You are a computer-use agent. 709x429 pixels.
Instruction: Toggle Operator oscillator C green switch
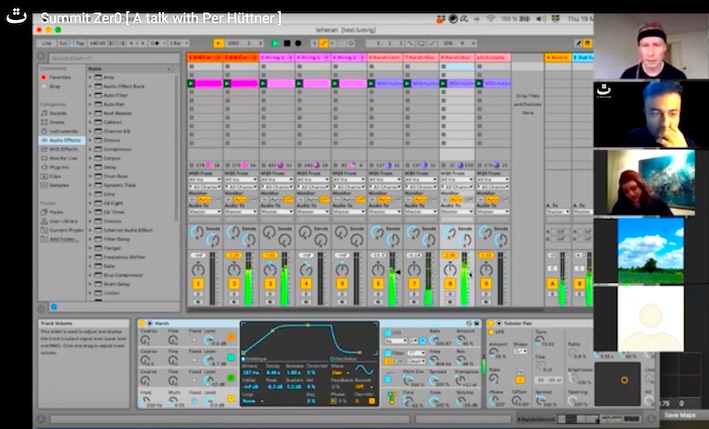click(x=231, y=378)
